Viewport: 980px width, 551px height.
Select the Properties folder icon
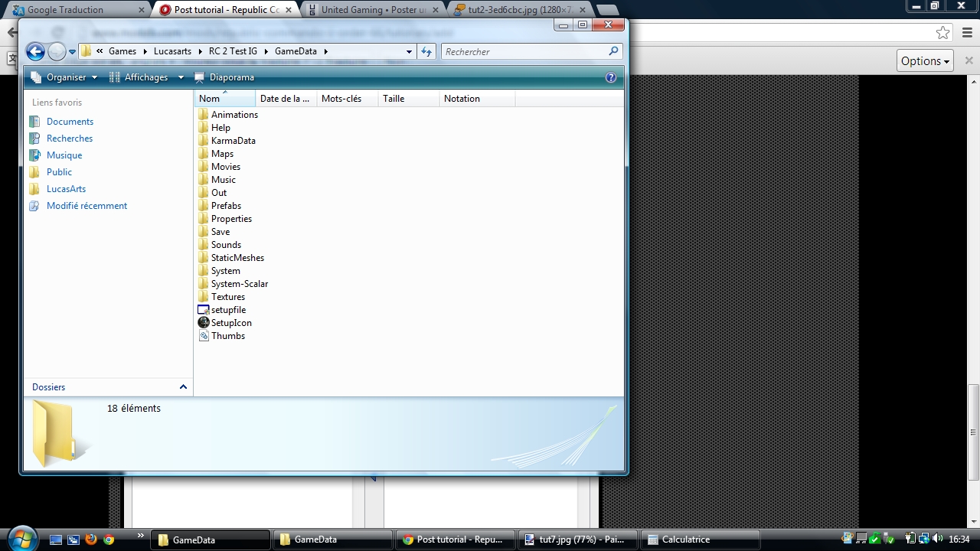tap(203, 219)
